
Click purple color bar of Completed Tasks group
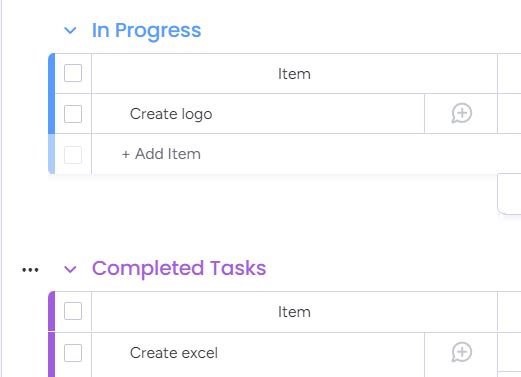[52, 334]
